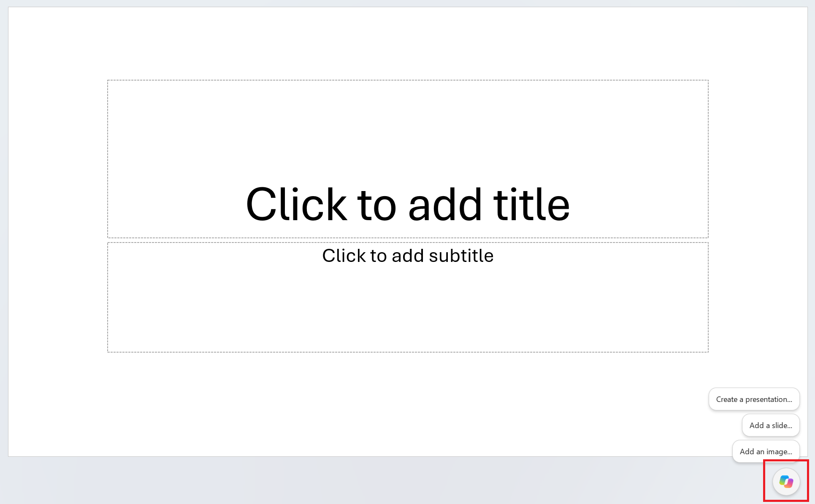Click the 'Click to add title' text

[x=408, y=205]
